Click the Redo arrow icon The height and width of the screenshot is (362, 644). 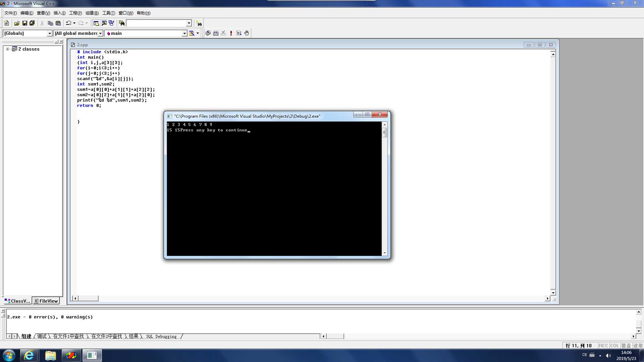(x=81, y=23)
